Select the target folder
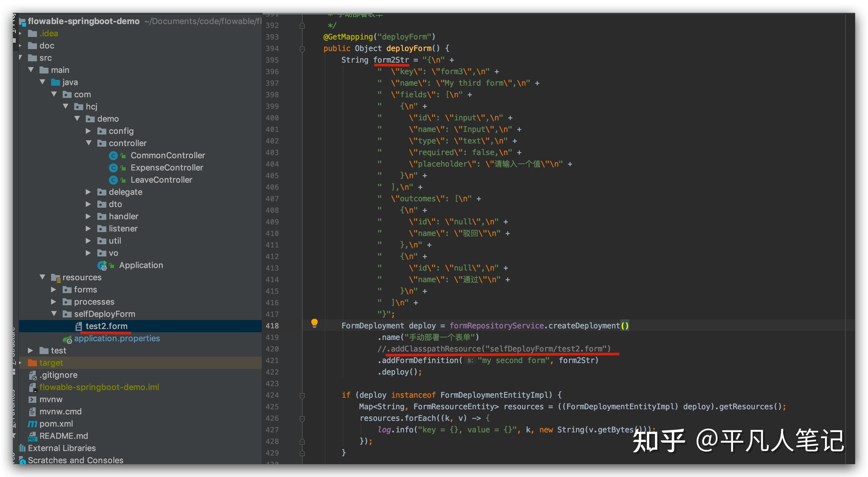Viewport: 868px width, 477px height. coord(51,362)
